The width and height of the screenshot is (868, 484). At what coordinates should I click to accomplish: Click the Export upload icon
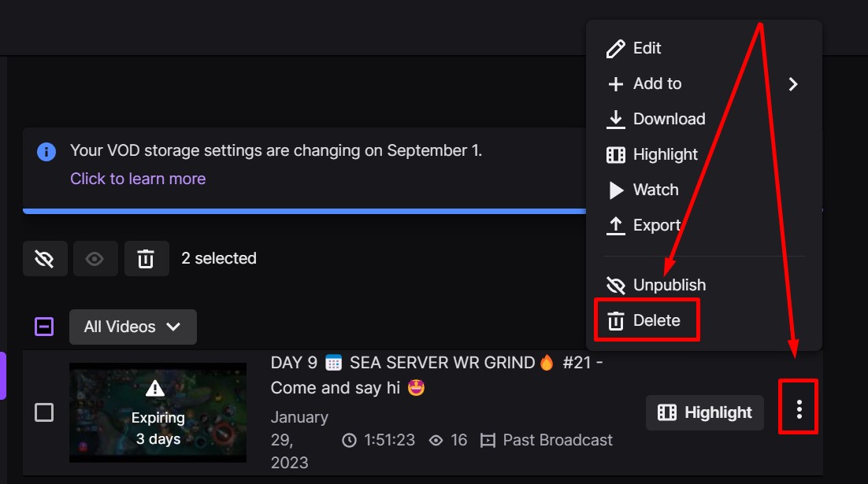615,225
